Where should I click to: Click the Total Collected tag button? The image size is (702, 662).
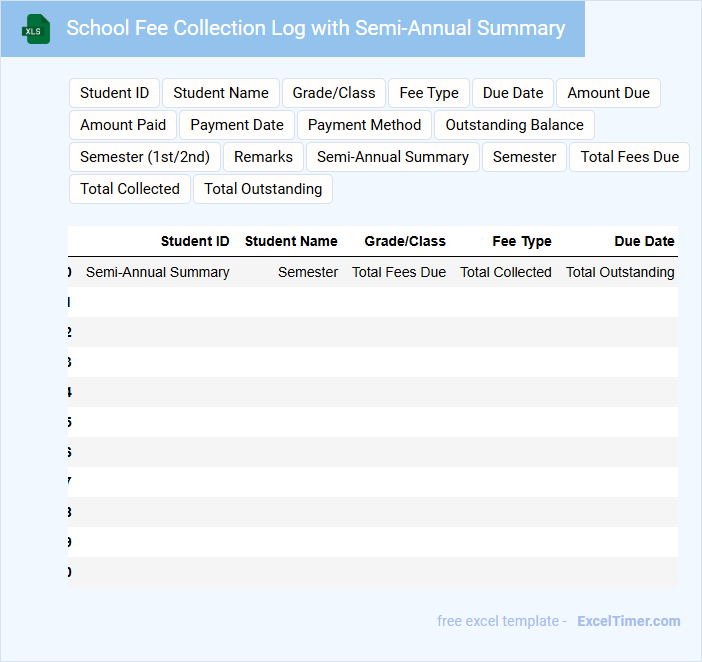[x=130, y=189]
